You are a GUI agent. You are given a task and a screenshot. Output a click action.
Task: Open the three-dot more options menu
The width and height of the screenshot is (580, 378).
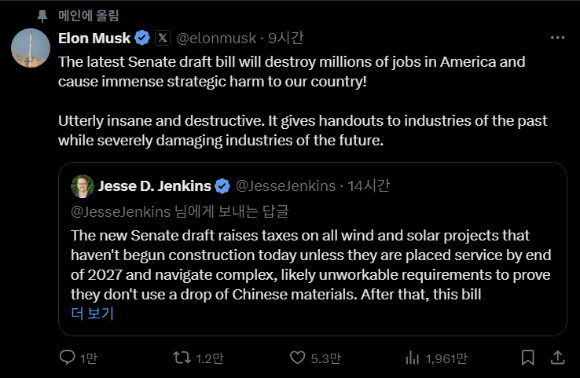click(557, 38)
